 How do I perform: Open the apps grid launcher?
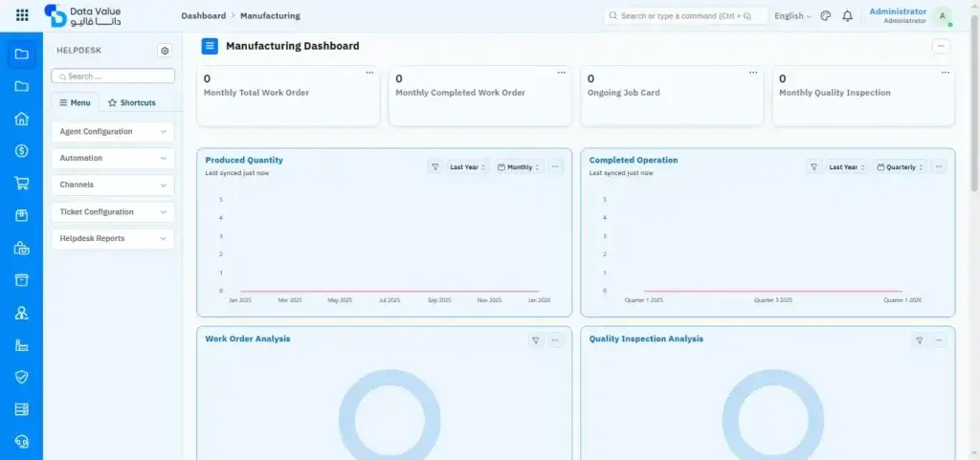click(22, 15)
